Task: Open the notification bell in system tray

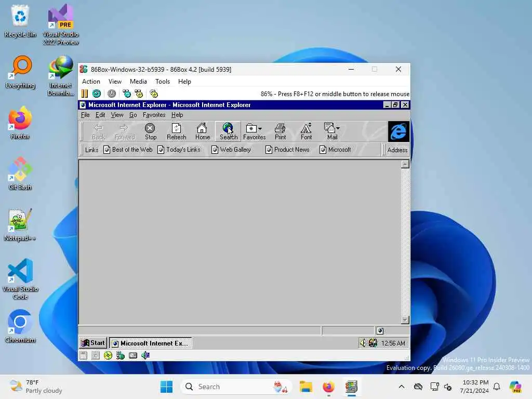Action: [497, 387]
